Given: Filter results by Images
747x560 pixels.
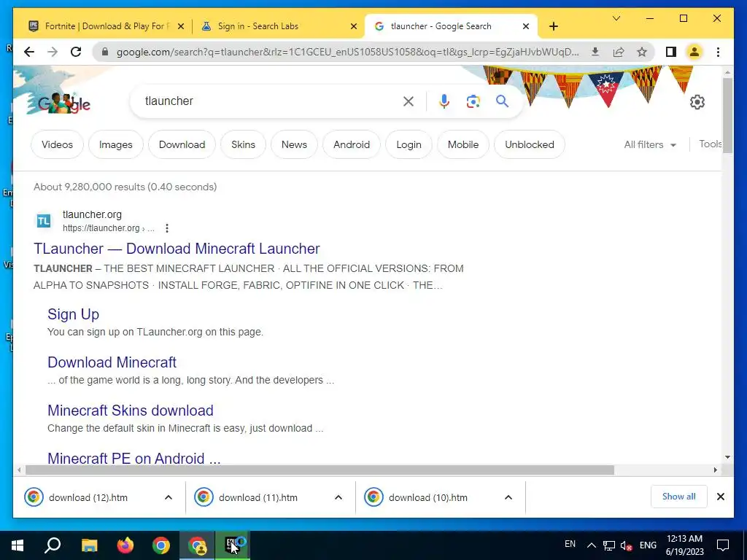Looking at the screenshot, I should tap(116, 144).
